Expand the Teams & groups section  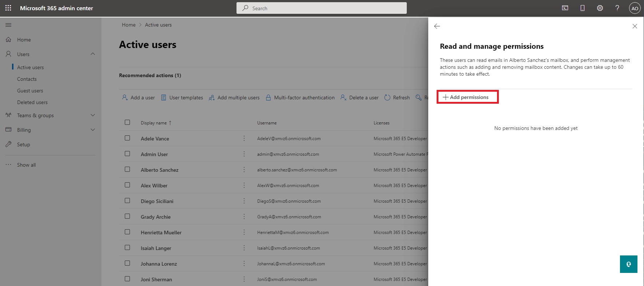(93, 115)
